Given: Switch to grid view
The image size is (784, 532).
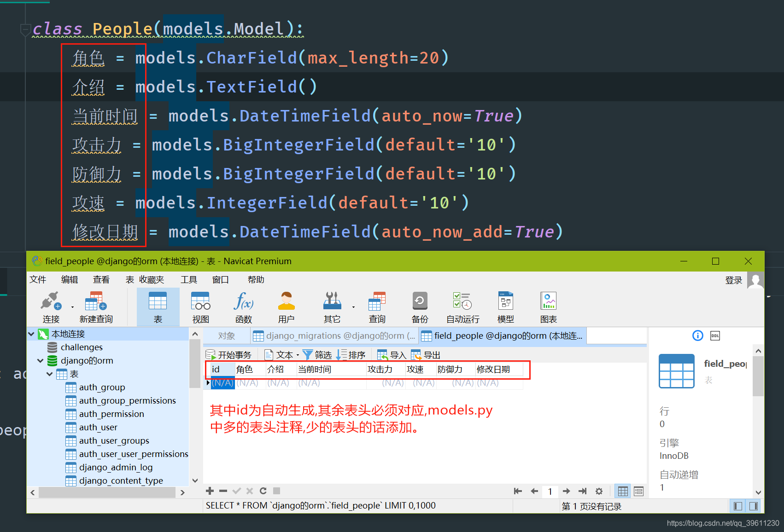Looking at the screenshot, I should (623, 491).
